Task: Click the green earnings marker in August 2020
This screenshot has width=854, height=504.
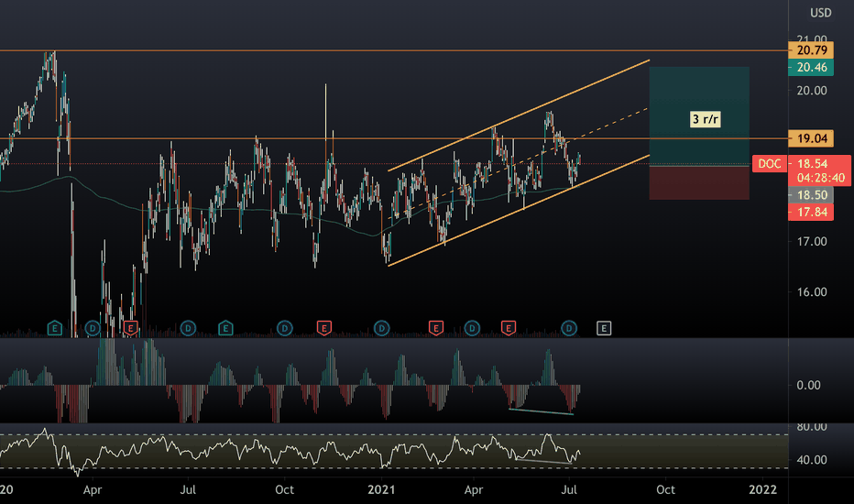Action: (x=225, y=328)
